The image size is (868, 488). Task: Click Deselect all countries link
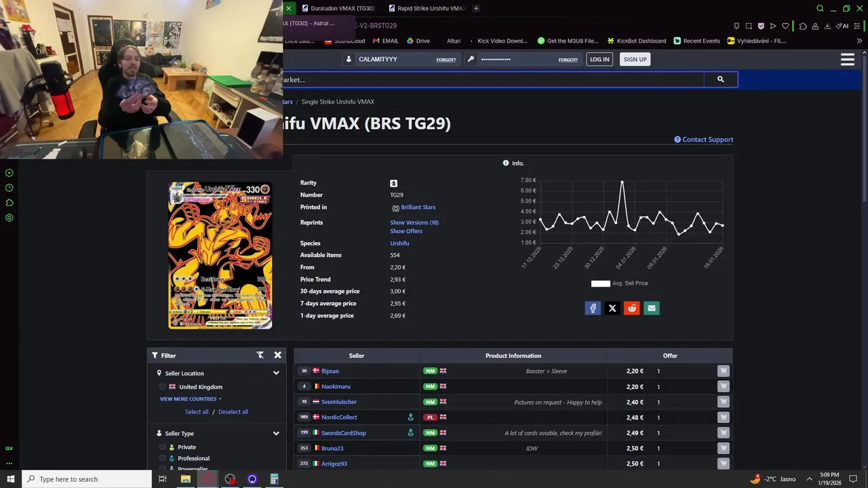click(x=233, y=412)
